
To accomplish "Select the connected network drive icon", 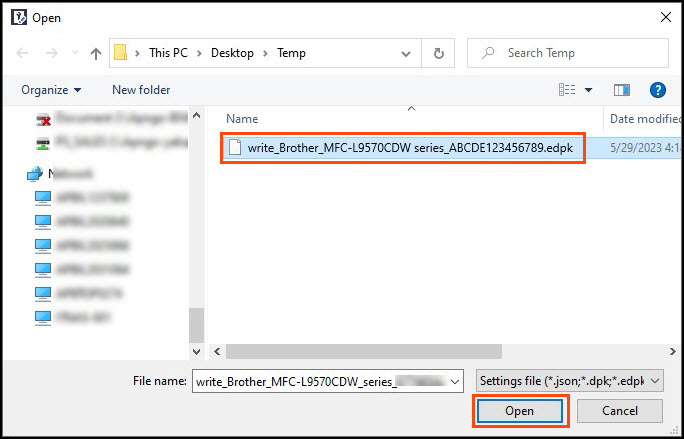I will [43, 142].
